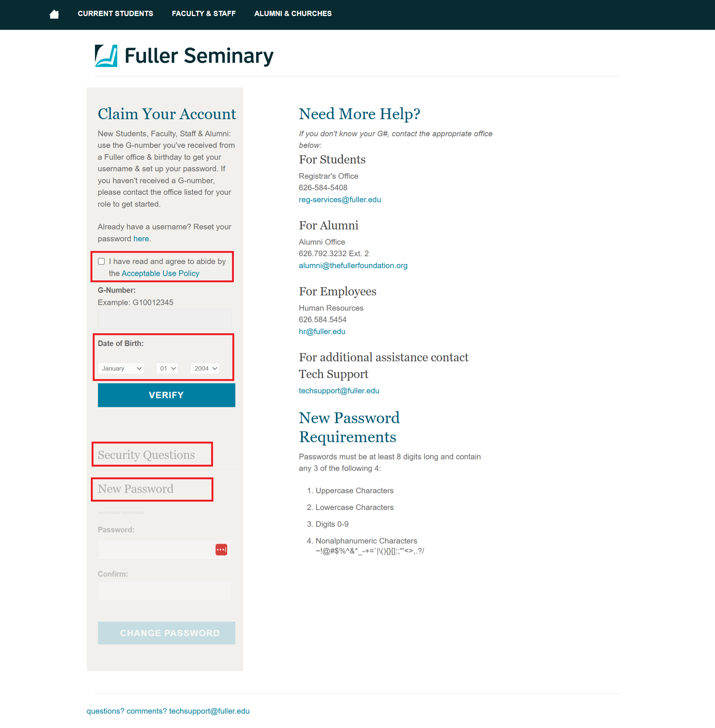Check the Acceptable Use Policy agreement box
This screenshot has height=728, width=715.
point(101,261)
